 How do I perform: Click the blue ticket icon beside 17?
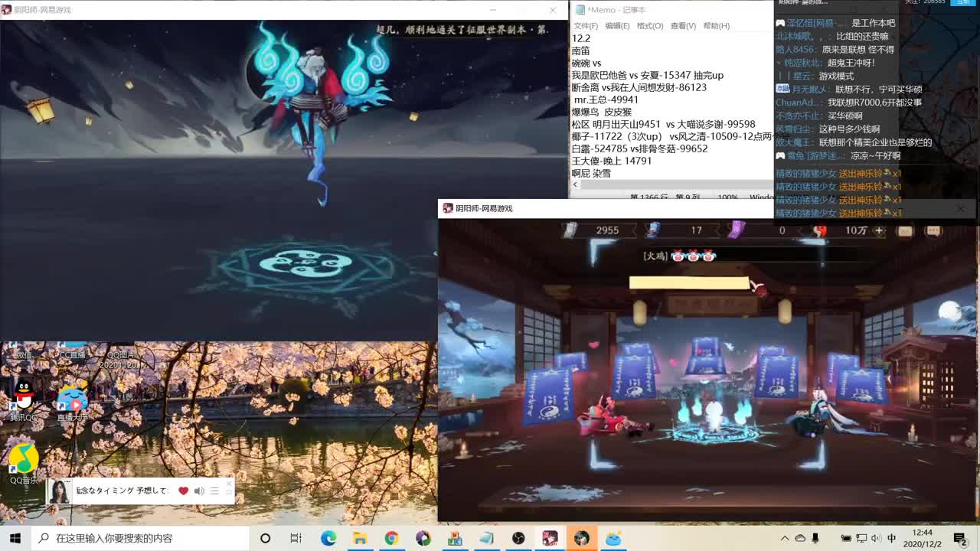pyautogui.click(x=653, y=230)
